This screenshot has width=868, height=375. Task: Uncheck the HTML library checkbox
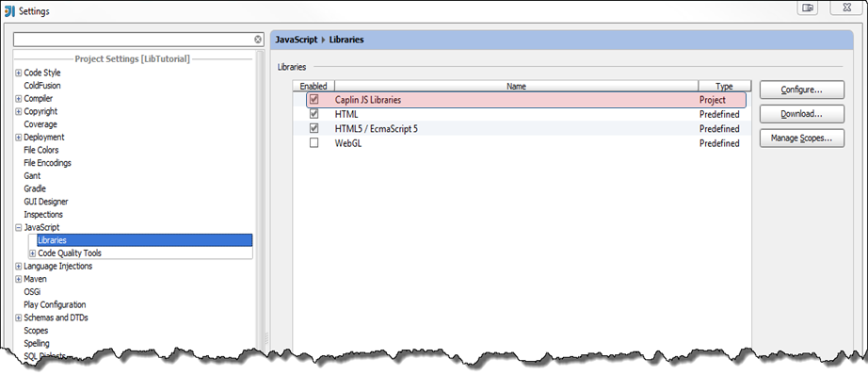[313, 114]
